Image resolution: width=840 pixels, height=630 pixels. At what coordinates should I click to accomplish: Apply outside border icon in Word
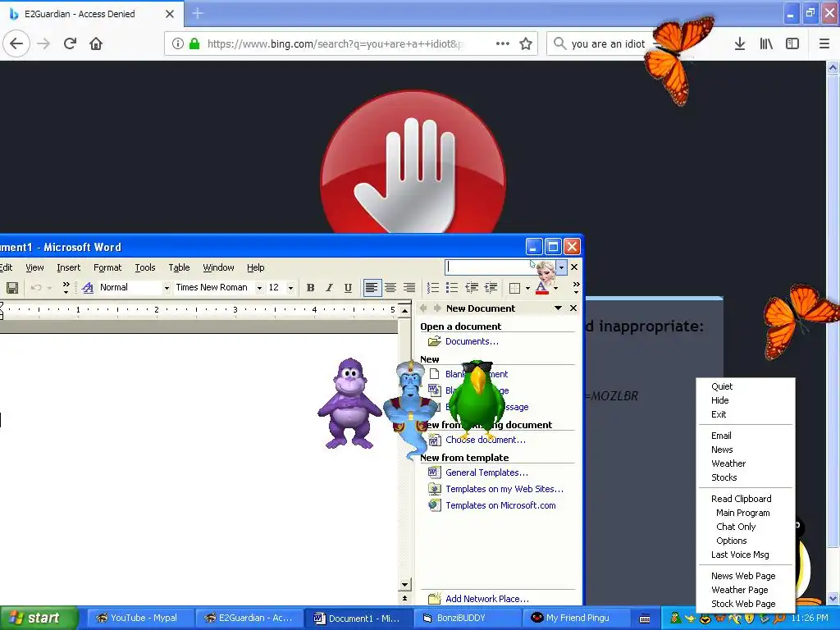514,288
